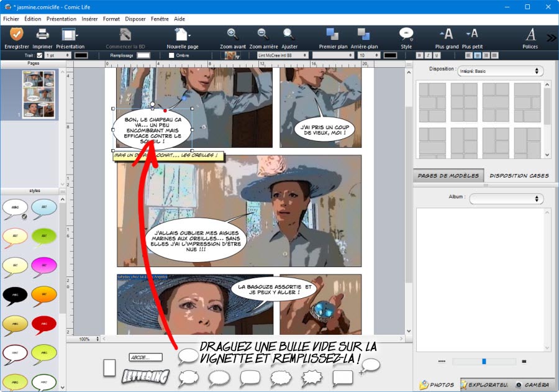Open the Insérer menu
Viewport: 559px width, 392px height.
click(x=89, y=19)
